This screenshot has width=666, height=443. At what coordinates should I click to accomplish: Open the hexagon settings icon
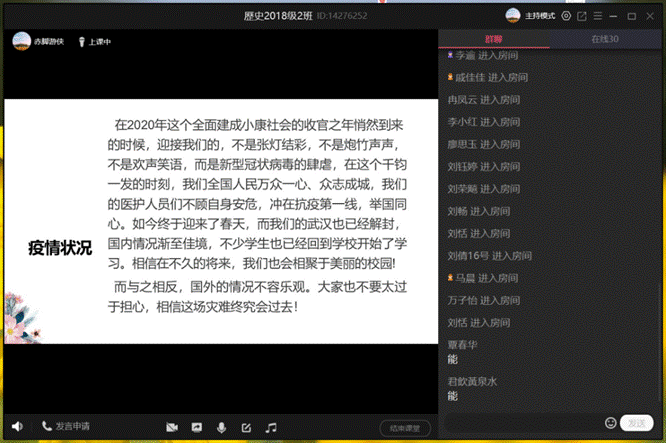[567, 16]
